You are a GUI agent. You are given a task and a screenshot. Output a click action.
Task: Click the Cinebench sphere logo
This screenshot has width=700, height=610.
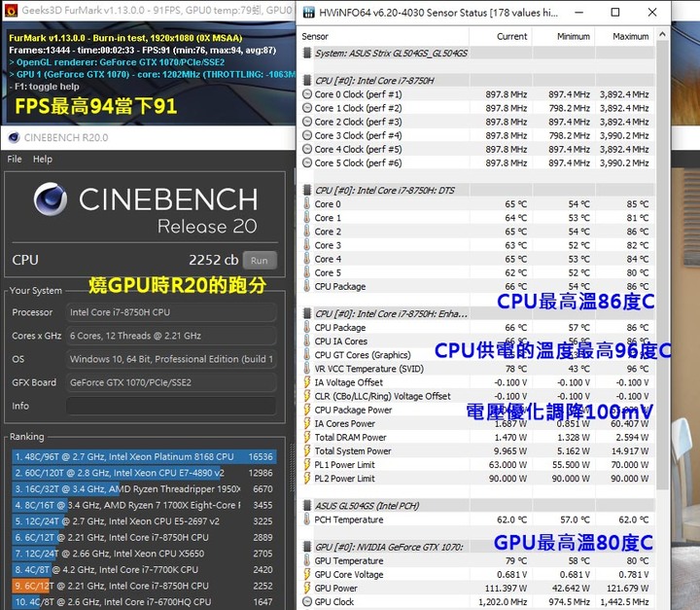(51, 198)
